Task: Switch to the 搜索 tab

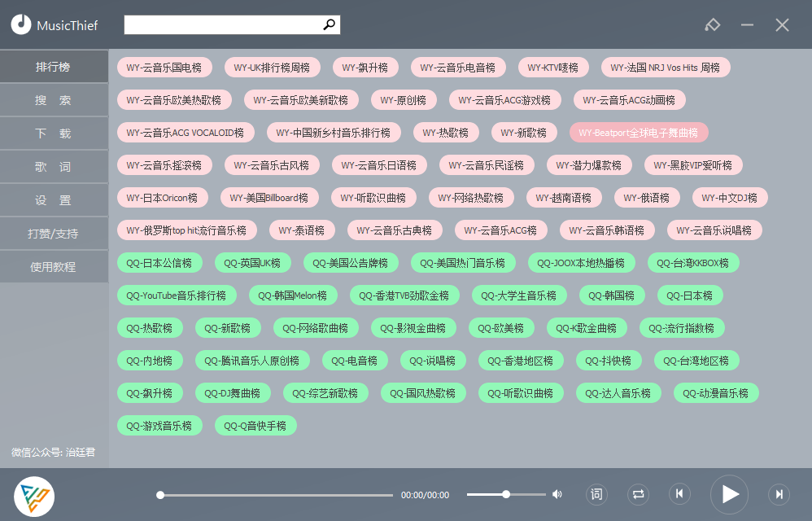Action: click(54, 100)
